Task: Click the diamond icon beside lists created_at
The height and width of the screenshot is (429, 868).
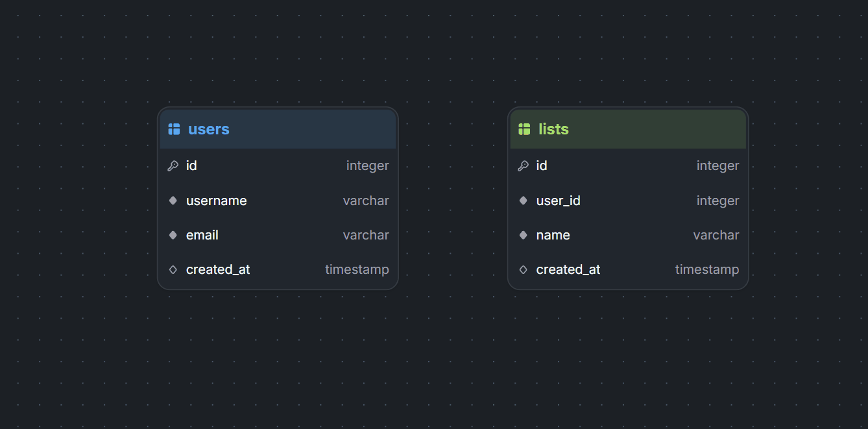Action: click(523, 269)
